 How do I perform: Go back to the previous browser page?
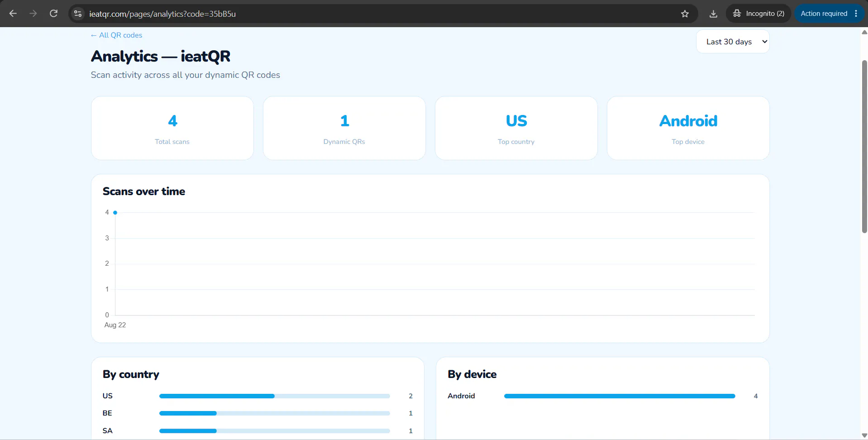coord(13,14)
